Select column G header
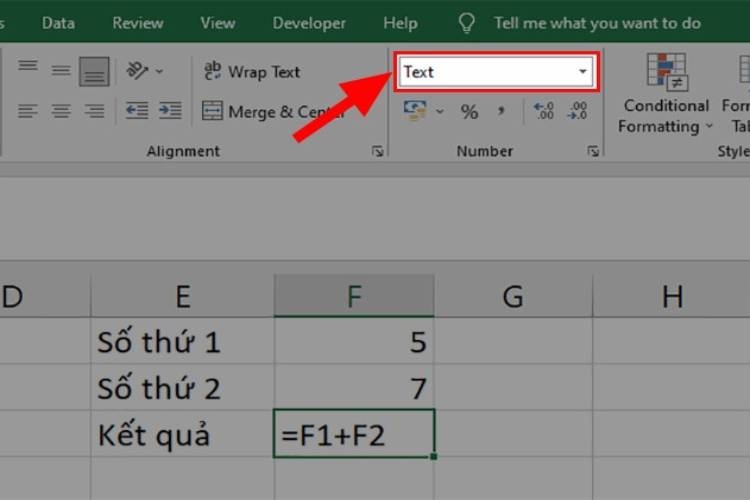Image resolution: width=750 pixels, height=500 pixels. coord(513,295)
